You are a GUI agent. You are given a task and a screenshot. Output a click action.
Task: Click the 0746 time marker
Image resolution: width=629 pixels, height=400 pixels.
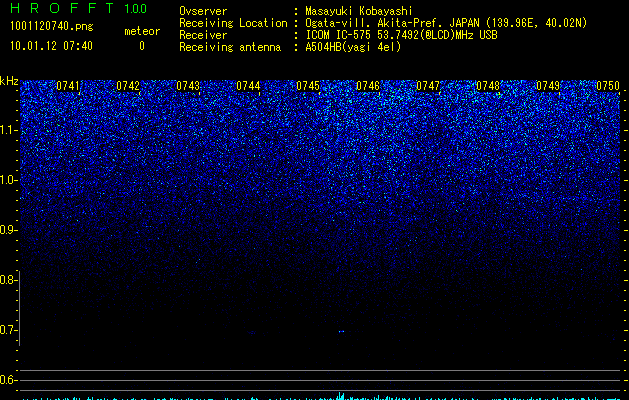click(x=368, y=86)
